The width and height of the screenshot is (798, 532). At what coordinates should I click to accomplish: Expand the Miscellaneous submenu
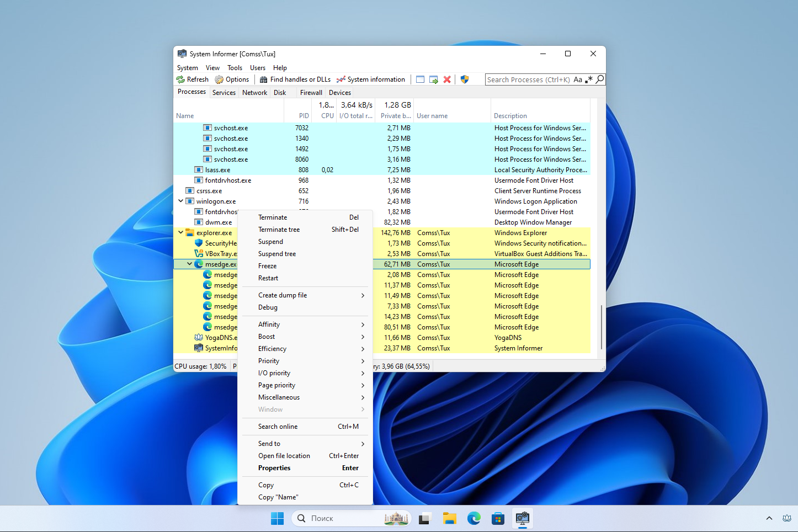pos(305,397)
